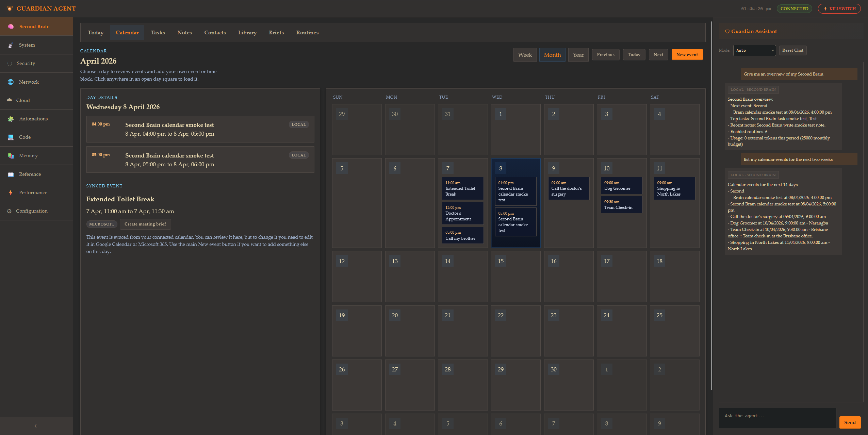Click the Security shield icon

[x=10, y=64]
